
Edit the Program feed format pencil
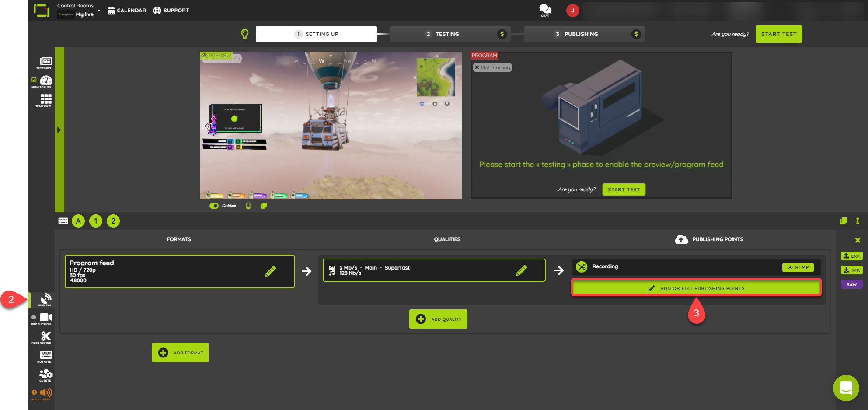[x=271, y=271]
